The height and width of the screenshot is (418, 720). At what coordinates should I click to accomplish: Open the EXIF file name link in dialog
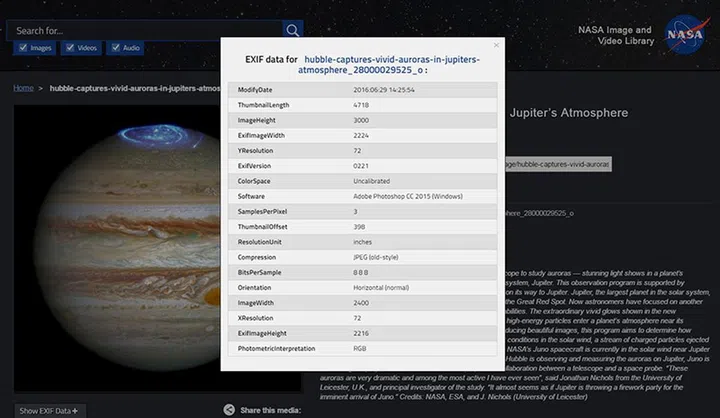(x=390, y=66)
